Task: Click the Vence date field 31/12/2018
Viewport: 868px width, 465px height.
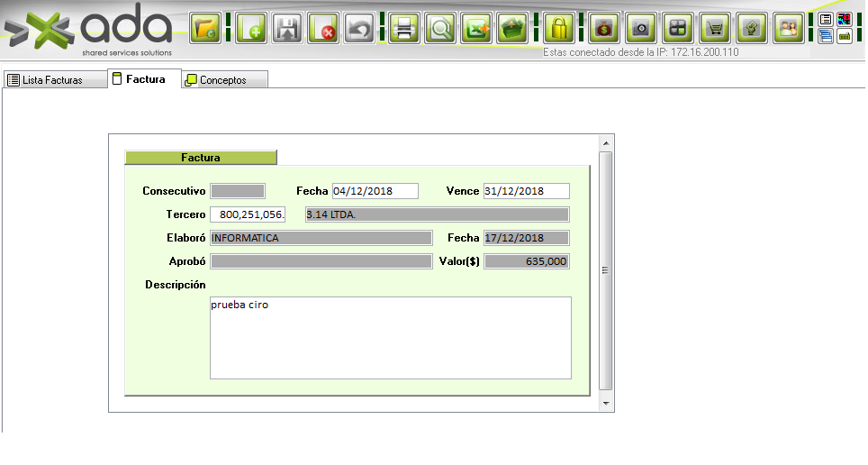Action: pyautogui.click(x=527, y=191)
